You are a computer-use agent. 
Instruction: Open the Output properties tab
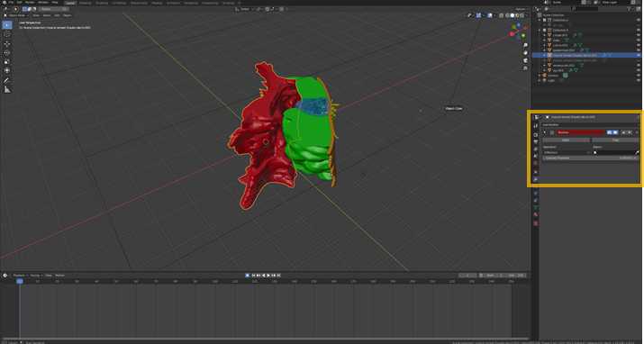click(536, 141)
